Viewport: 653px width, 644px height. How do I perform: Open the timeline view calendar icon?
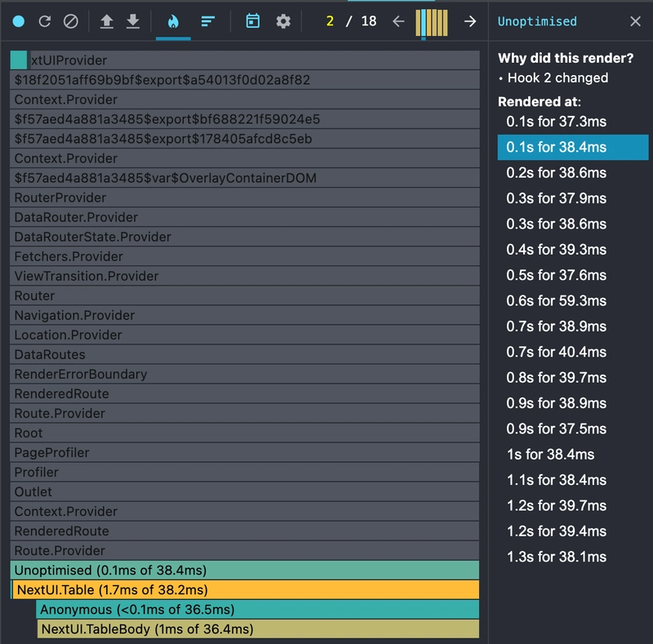[x=253, y=21]
